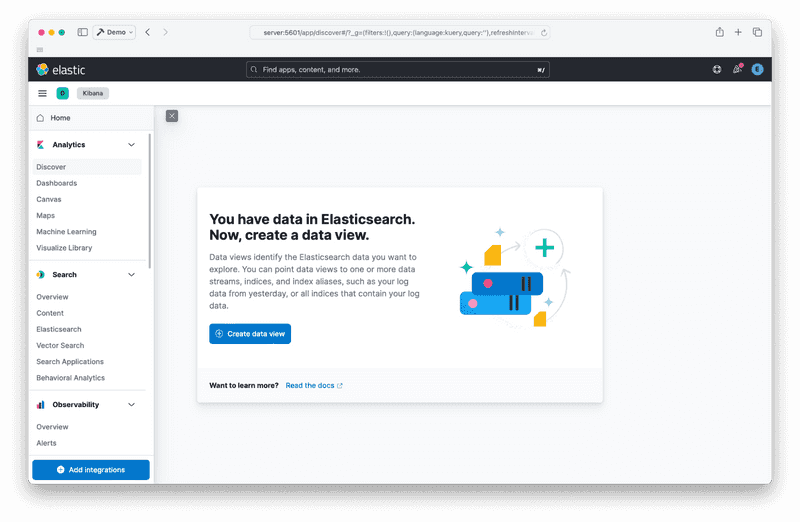Screen dimensions: 800x522
Task: Close the navigation flyout with X button
Action: (x=172, y=116)
